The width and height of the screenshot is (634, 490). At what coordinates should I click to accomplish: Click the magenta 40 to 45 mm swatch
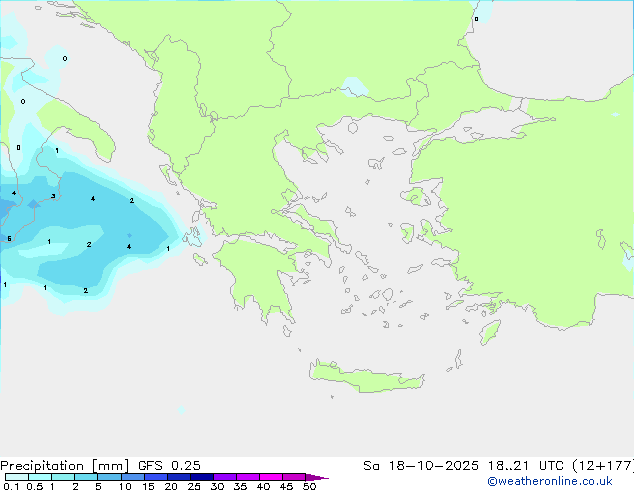click(x=271, y=477)
